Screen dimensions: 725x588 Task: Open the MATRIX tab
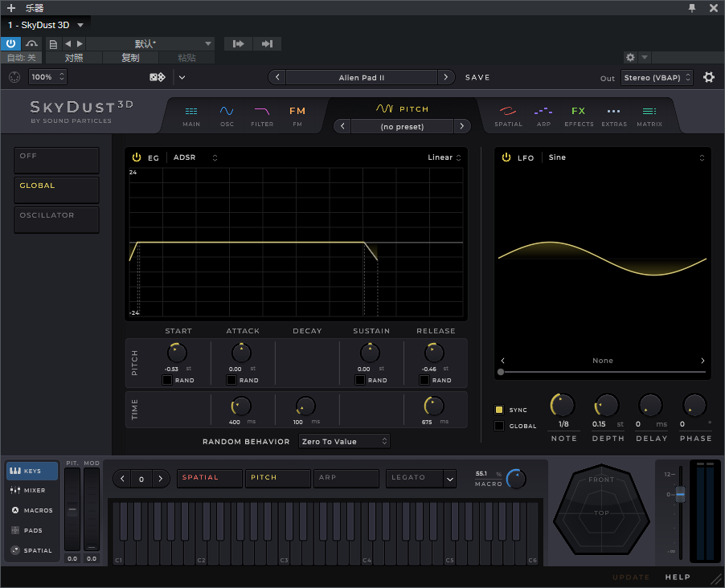click(x=649, y=116)
